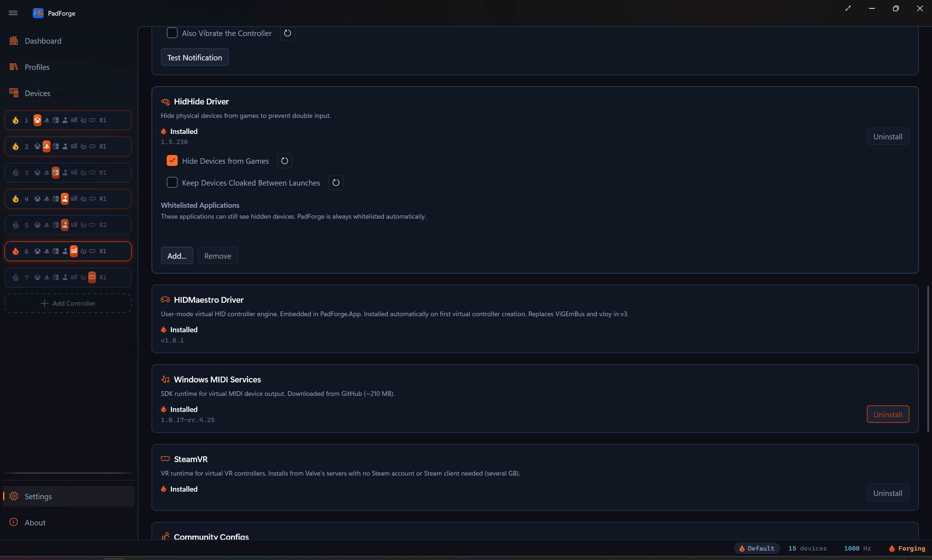Click the Test Notification button

[195, 57]
